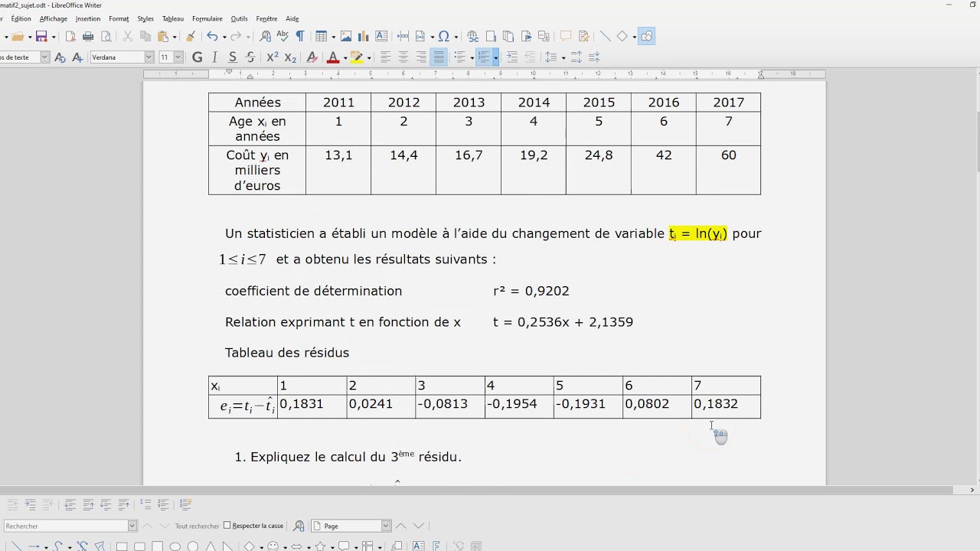Open the Format menu
This screenshot has width=980, height=551.
[119, 18]
